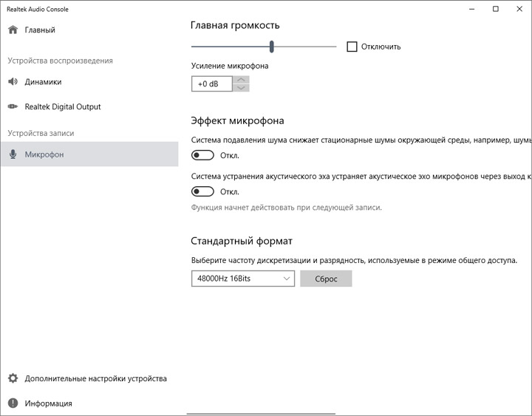Tick the Отключить mute checkbox
The height and width of the screenshot is (416, 532).
[352, 47]
